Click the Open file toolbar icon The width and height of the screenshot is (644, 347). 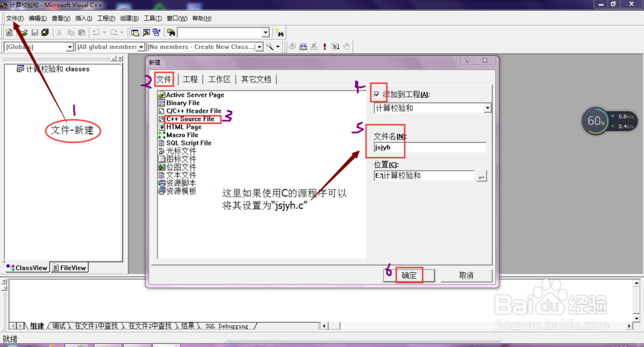click(x=23, y=32)
